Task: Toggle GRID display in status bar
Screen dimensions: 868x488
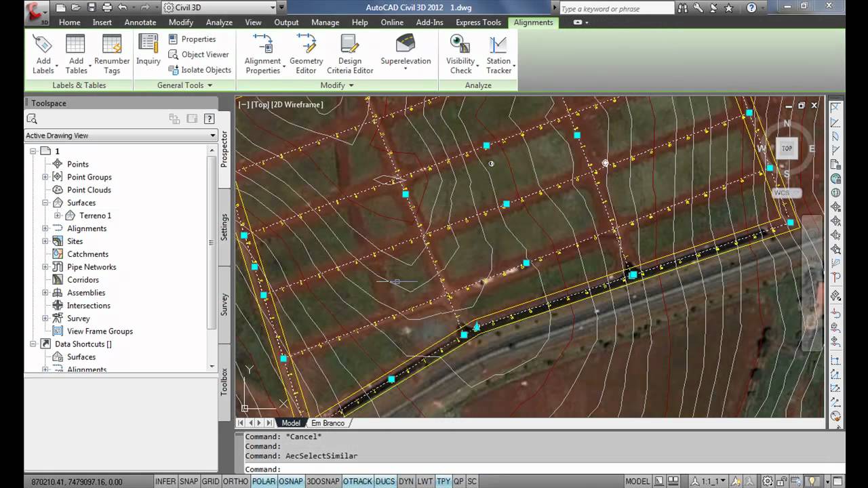Action: tap(210, 481)
